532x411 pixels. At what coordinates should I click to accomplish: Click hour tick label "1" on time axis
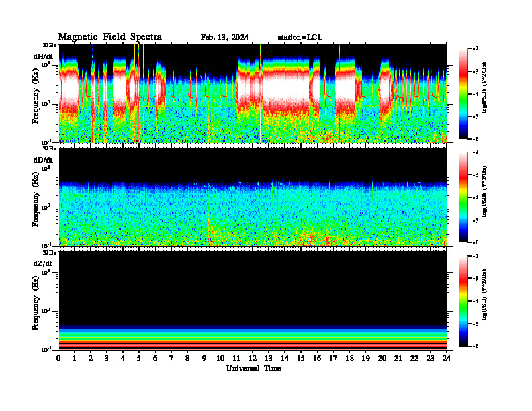click(x=75, y=359)
